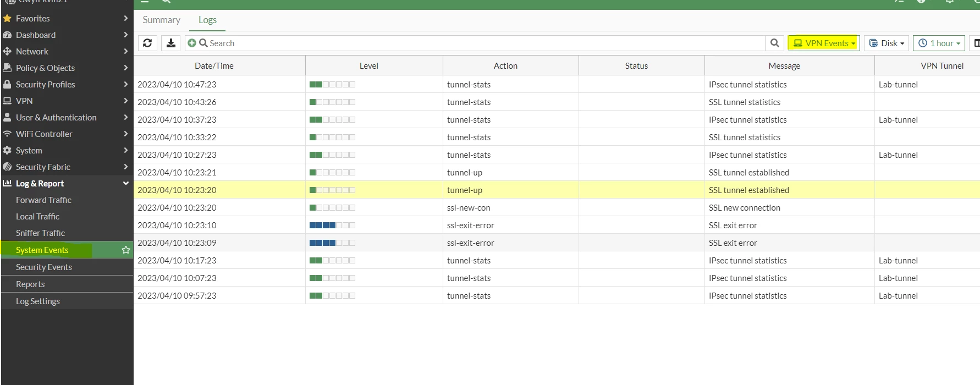This screenshot has width=980, height=385.
Task: Click the System gear icon in sidebar
Action: [7, 151]
